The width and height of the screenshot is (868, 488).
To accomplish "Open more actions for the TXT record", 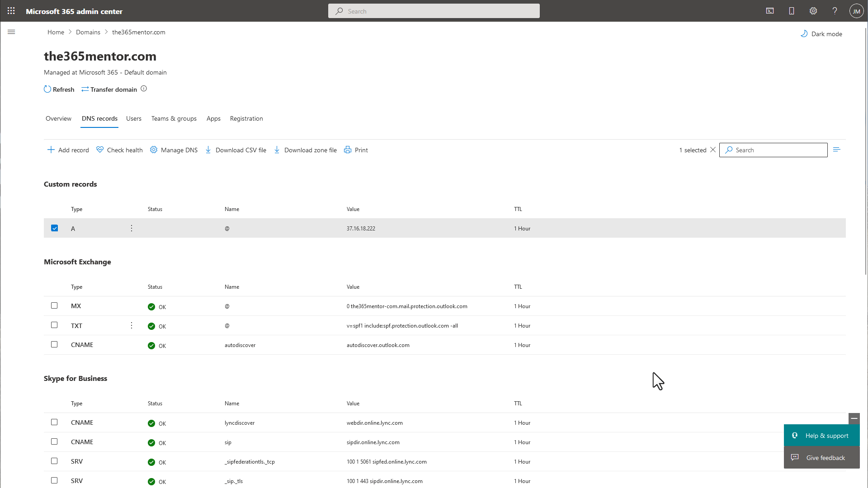I will (x=132, y=325).
